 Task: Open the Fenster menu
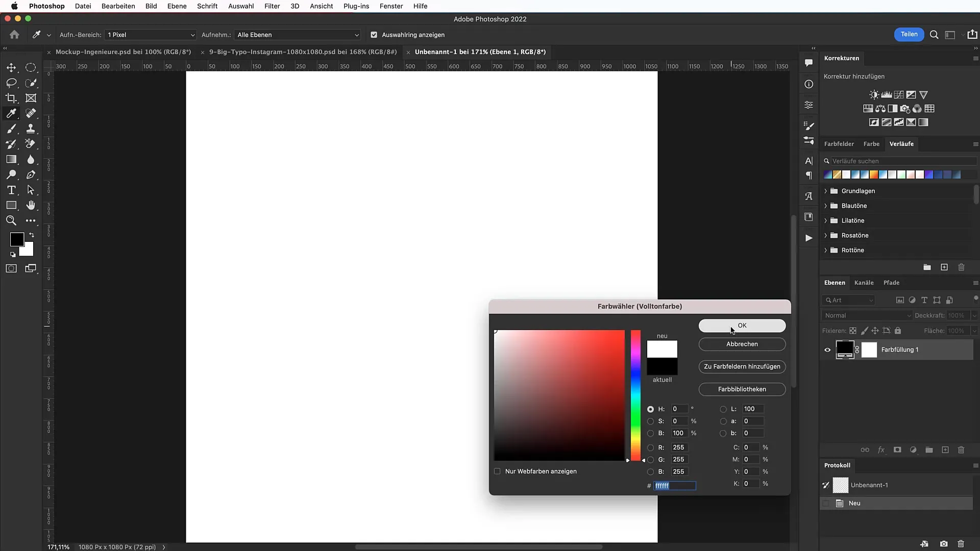coord(391,6)
